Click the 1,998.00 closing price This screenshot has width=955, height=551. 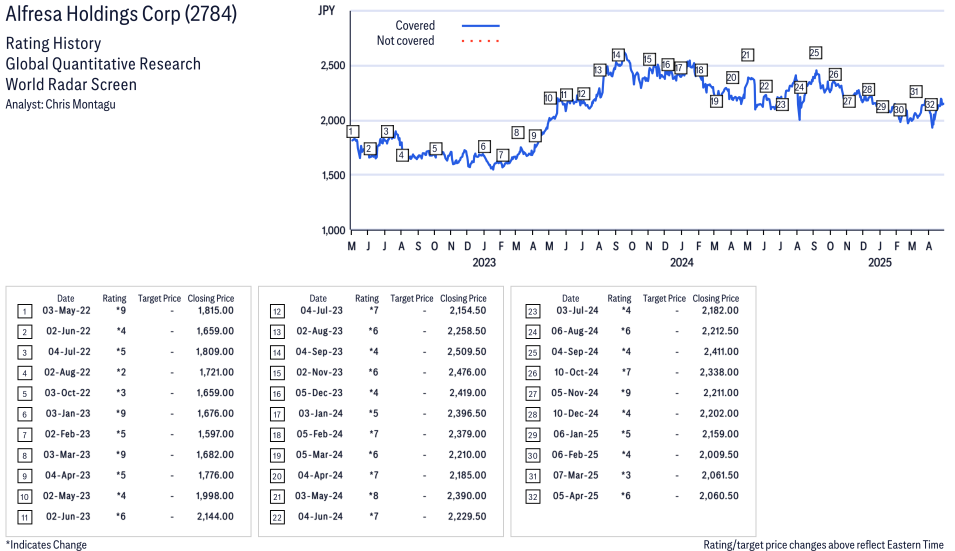coord(215,496)
